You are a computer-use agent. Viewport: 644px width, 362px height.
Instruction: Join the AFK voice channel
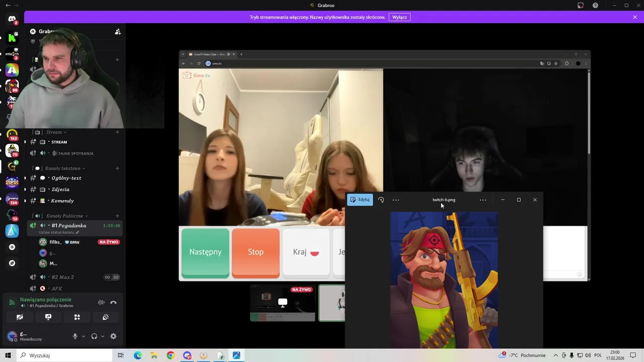[74, 289]
